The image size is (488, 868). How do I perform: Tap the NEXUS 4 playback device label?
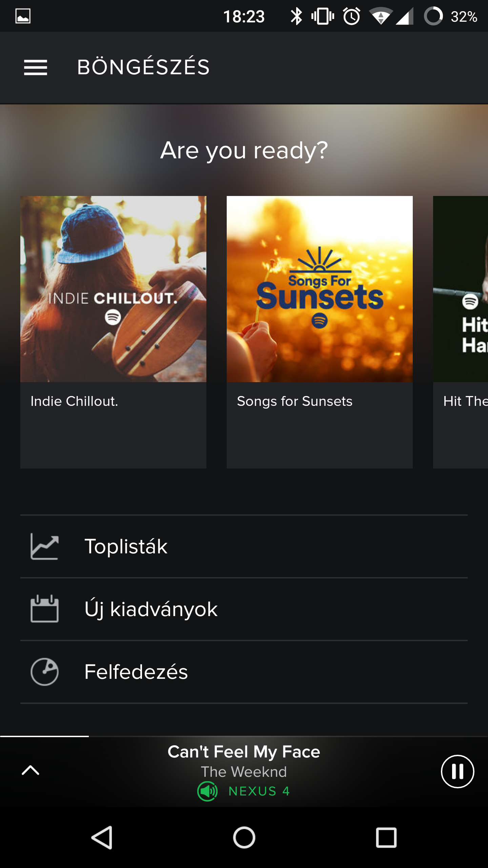click(x=259, y=791)
